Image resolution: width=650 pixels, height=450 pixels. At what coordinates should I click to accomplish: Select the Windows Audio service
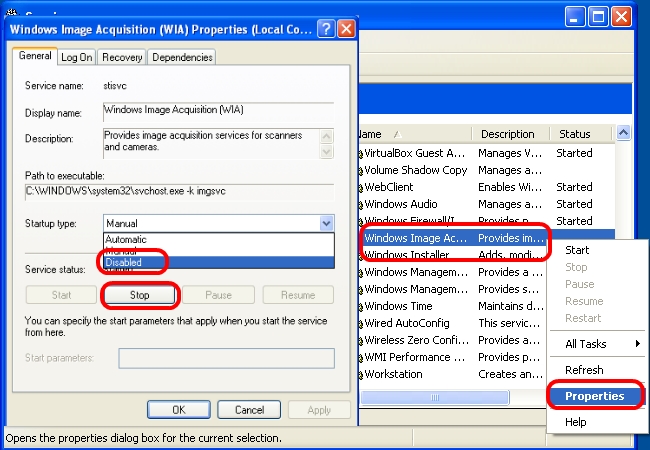click(486, 204)
